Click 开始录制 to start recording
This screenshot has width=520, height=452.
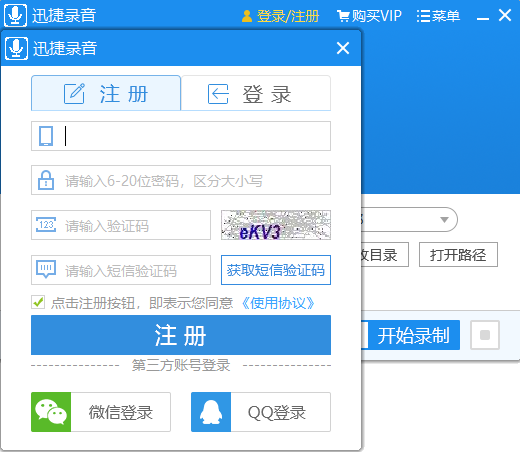pyautogui.click(x=414, y=335)
